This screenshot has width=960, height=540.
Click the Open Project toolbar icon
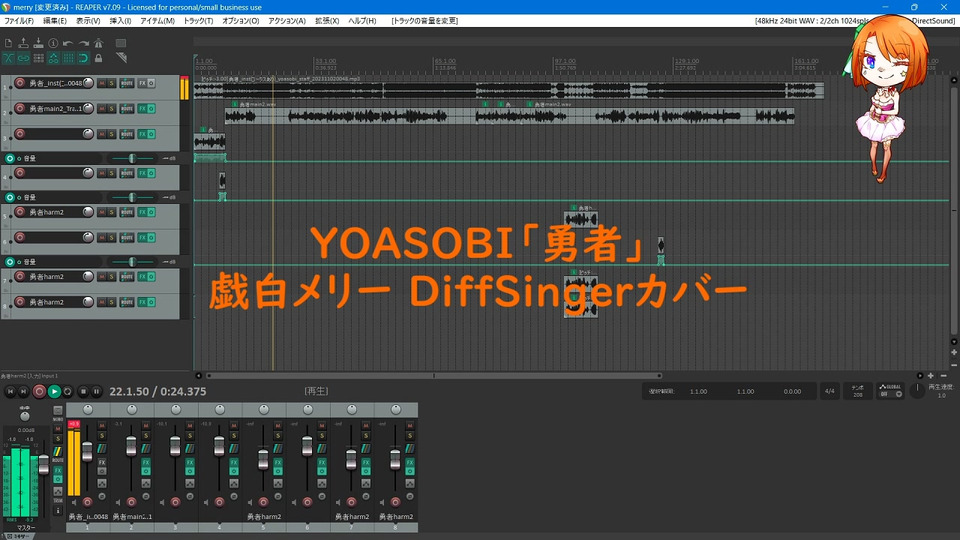23,43
